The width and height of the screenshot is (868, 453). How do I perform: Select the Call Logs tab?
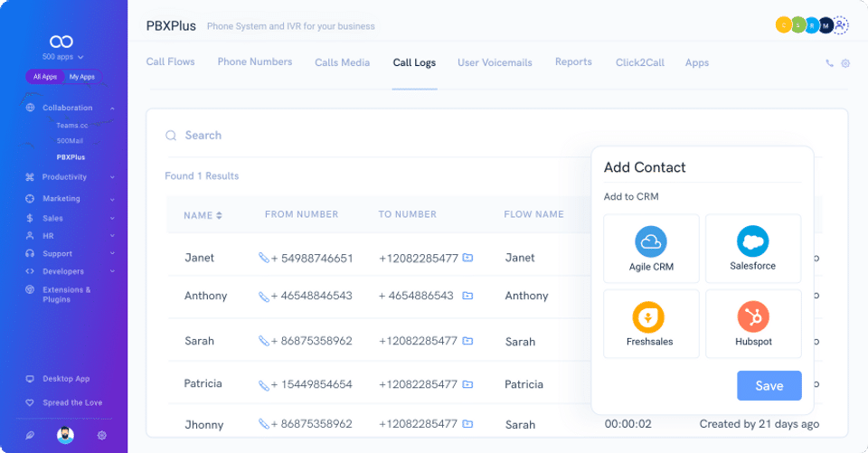[x=415, y=62]
